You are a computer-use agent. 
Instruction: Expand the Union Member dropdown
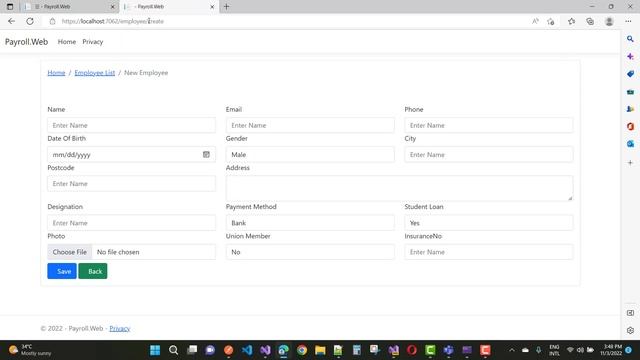coord(310,252)
